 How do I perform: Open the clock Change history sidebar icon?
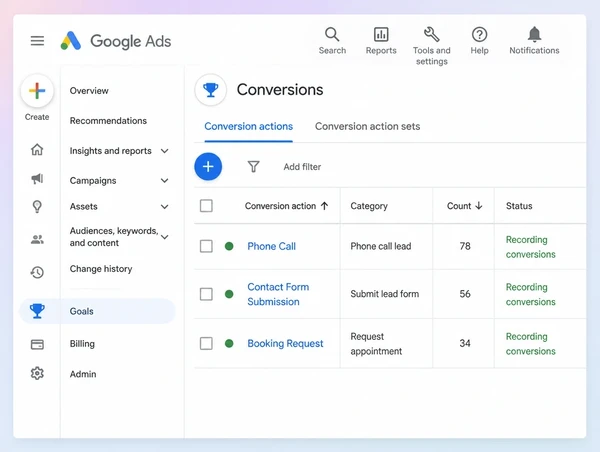pos(37,272)
